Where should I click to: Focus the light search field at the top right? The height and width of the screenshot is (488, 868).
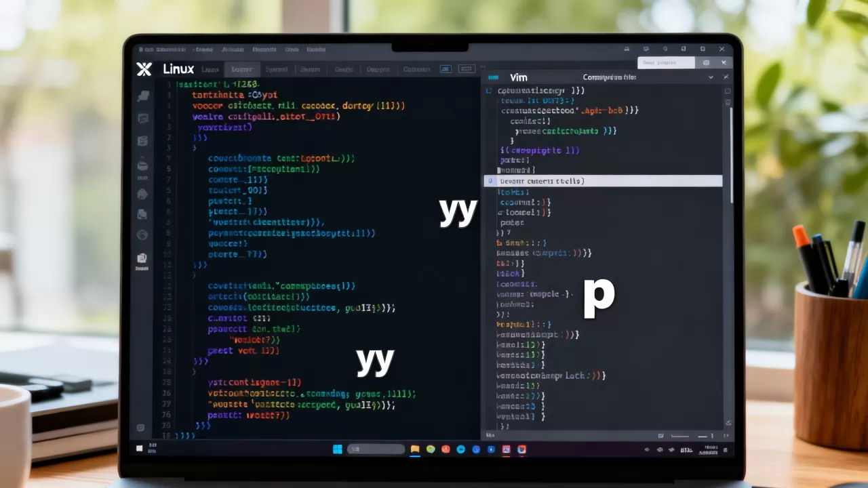pos(666,62)
